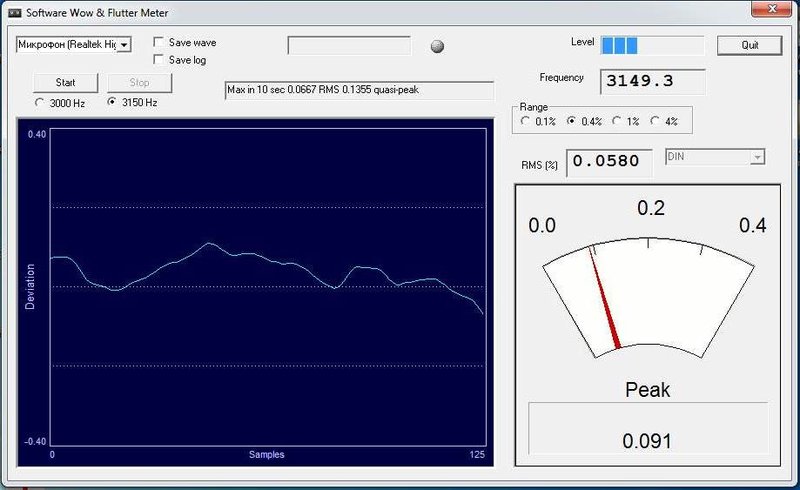
Task: Set range to 4%
Action: pos(655,121)
